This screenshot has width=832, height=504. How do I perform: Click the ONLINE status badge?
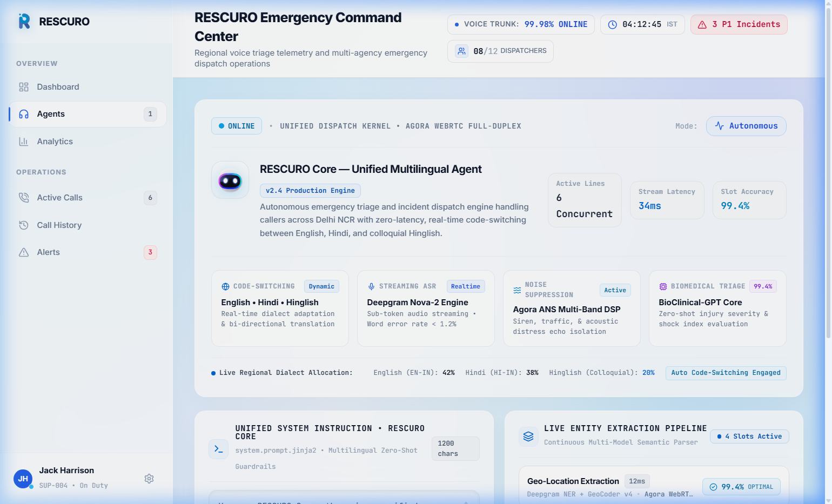click(x=237, y=126)
